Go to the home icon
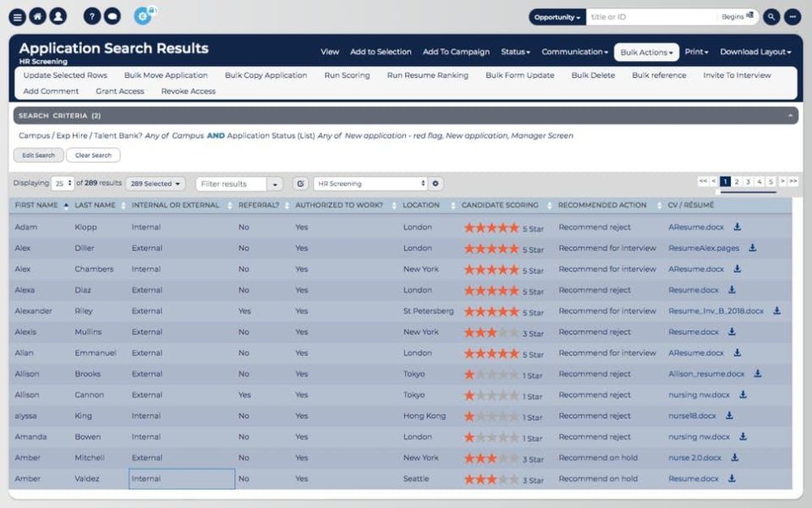 click(x=38, y=16)
